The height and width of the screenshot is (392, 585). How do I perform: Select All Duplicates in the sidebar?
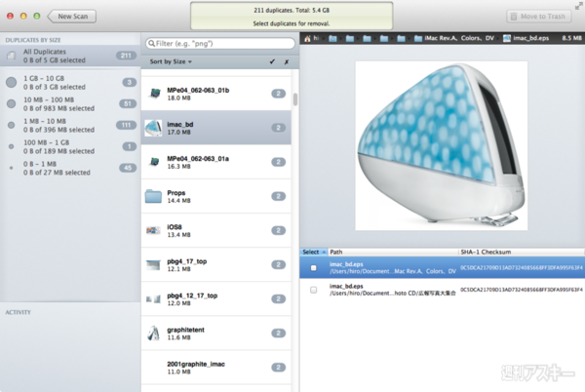pos(70,56)
